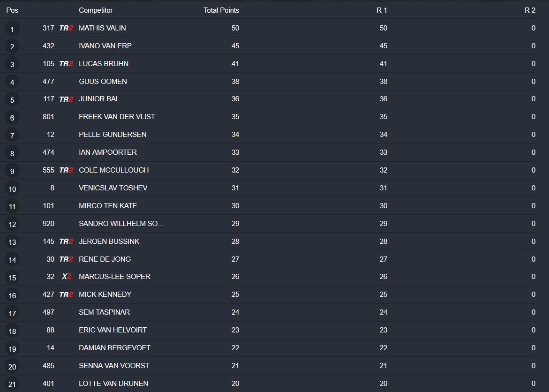Click Rene De Jong's R 1 score of 27
The image size is (549, 392).
tap(383, 259)
